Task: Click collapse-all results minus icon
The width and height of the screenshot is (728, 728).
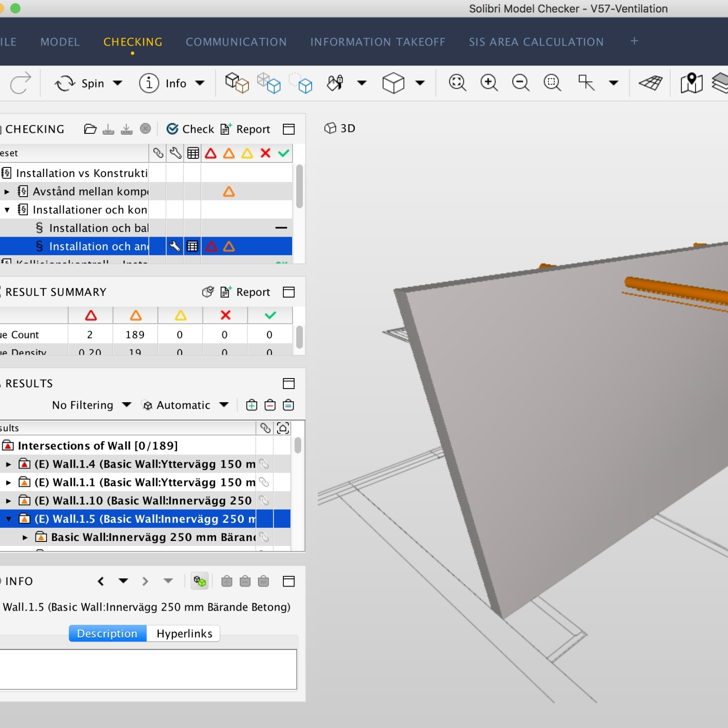Action: (270, 405)
